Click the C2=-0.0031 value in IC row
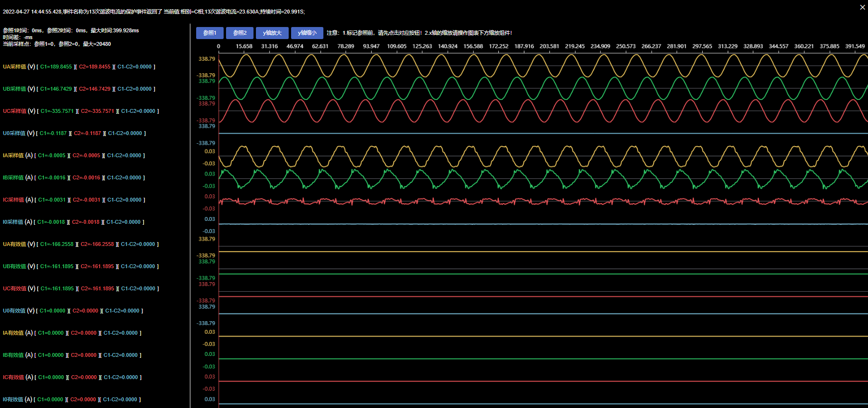The width and height of the screenshot is (868, 408). click(87, 200)
